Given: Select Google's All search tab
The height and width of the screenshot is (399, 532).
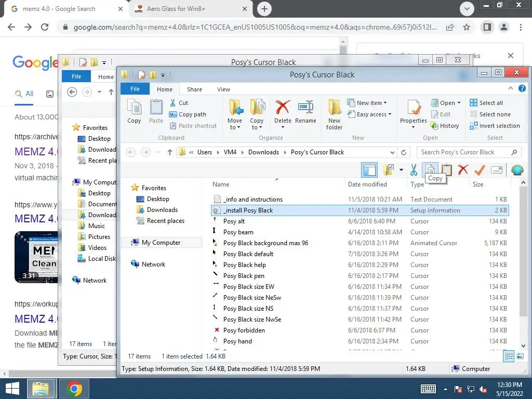Looking at the screenshot, I should point(24,94).
